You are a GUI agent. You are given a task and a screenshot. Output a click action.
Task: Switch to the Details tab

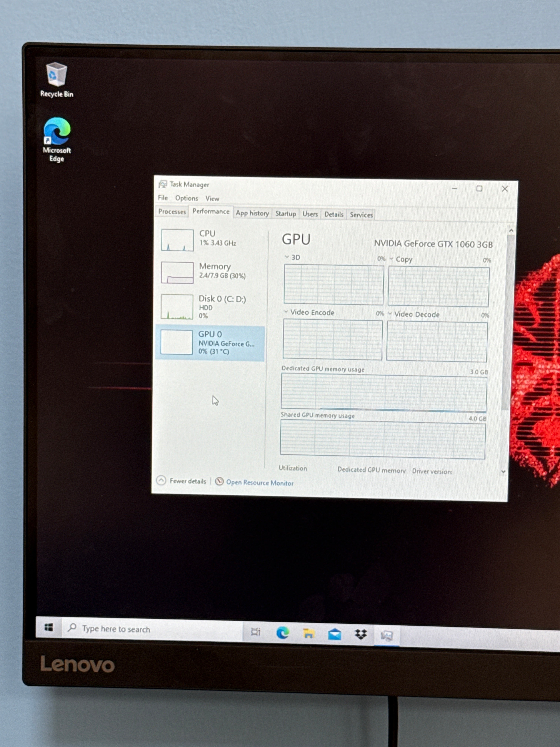point(334,214)
